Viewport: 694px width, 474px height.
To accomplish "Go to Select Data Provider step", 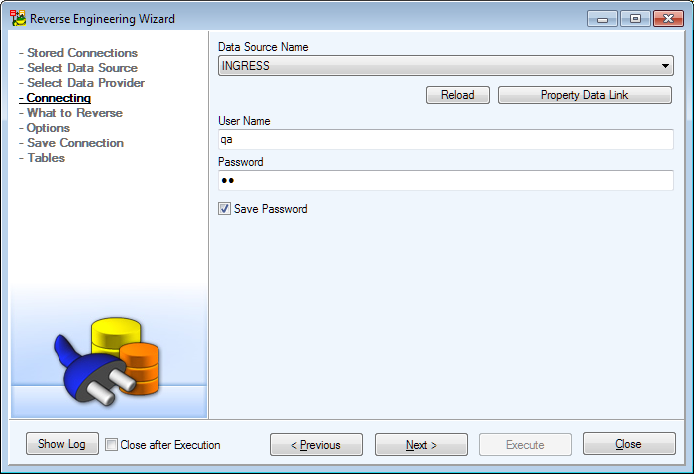I will click(86, 83).
